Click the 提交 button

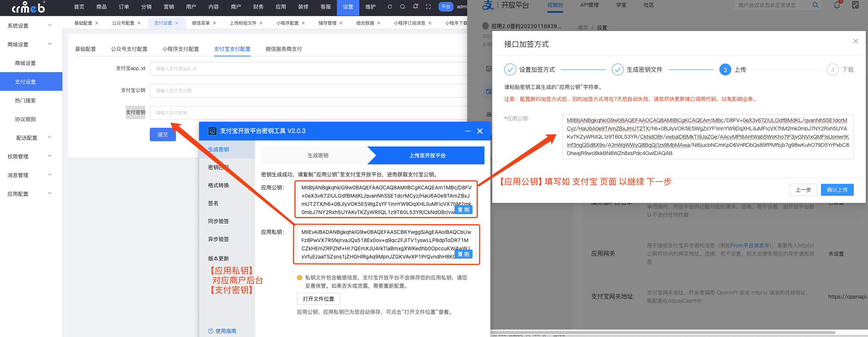163,135
